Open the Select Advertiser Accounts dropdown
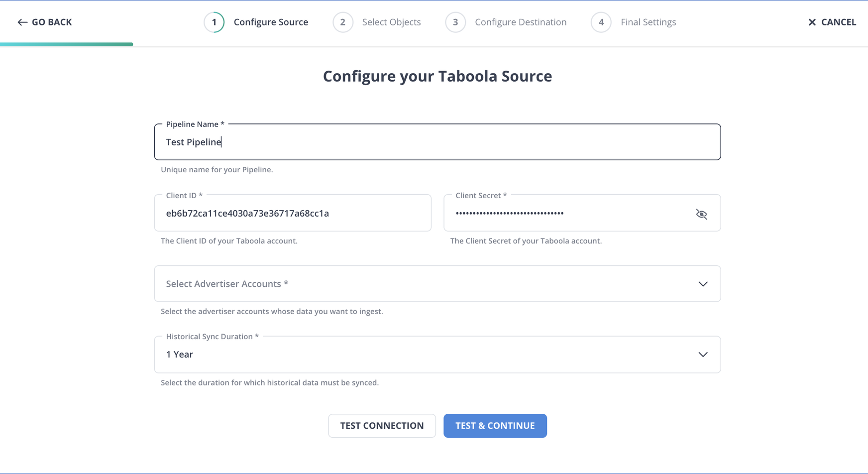The width and height of the screenshot is (868, 474). click(x=437, y=284)
